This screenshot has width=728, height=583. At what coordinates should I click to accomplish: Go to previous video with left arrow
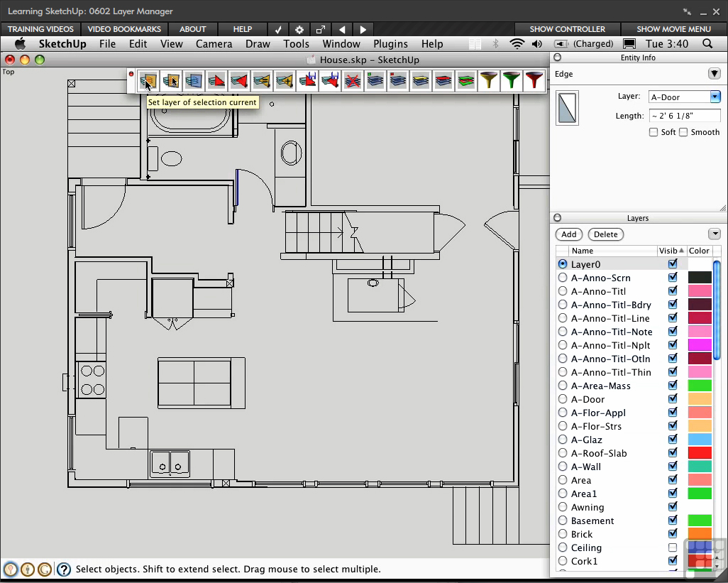(342, 29)
